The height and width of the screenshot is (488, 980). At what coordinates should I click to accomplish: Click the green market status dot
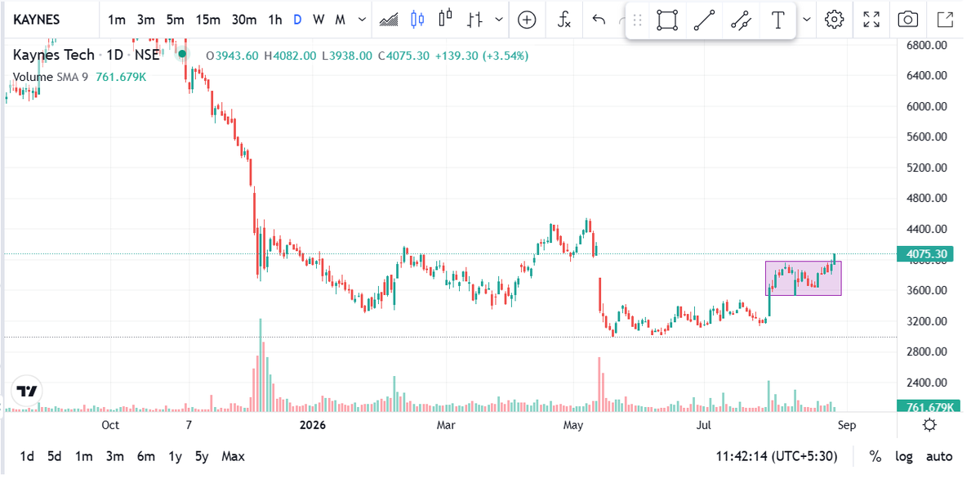(182, 55)
